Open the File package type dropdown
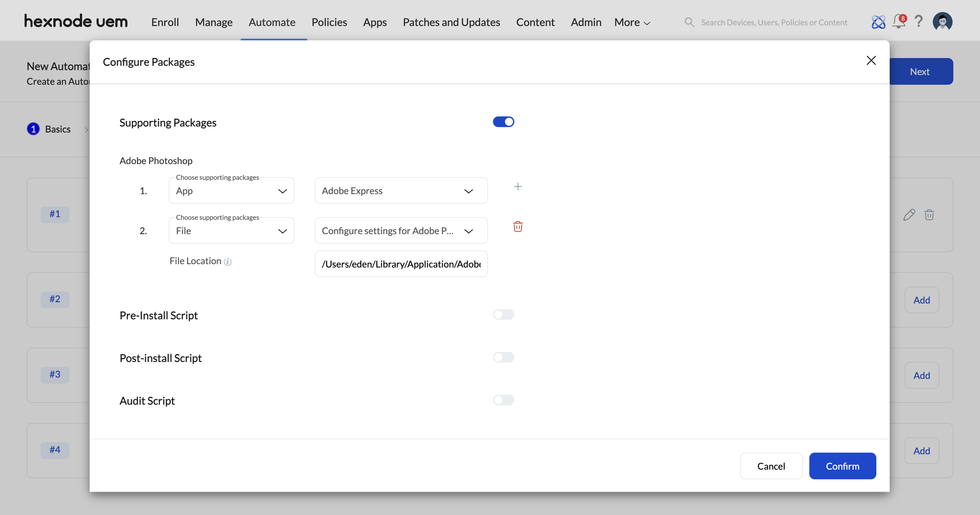This screenshot has width=980, height=515. click(231, 231)
